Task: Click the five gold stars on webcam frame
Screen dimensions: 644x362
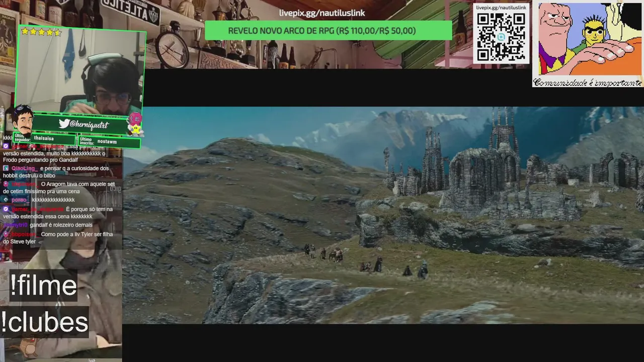Action: click(x=41, y=32)
